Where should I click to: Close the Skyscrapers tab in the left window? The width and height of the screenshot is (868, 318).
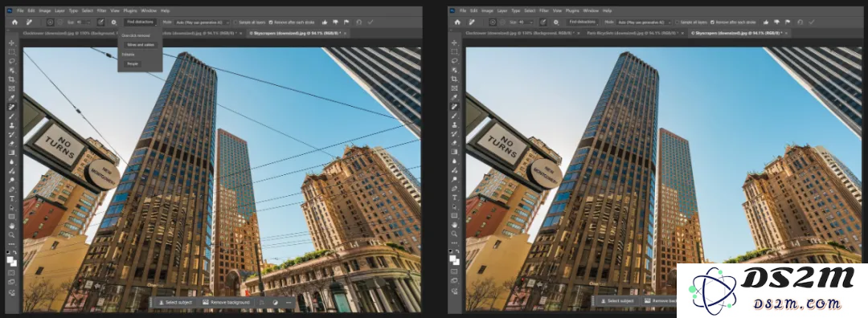(x=345, y=33)
